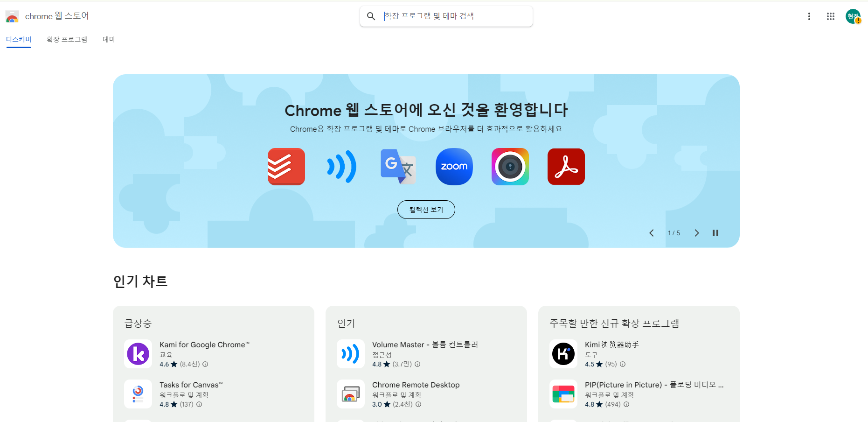Open the Google apps grid
The width and height of the screenshot is (868, 422).
(x=831, y=16)
